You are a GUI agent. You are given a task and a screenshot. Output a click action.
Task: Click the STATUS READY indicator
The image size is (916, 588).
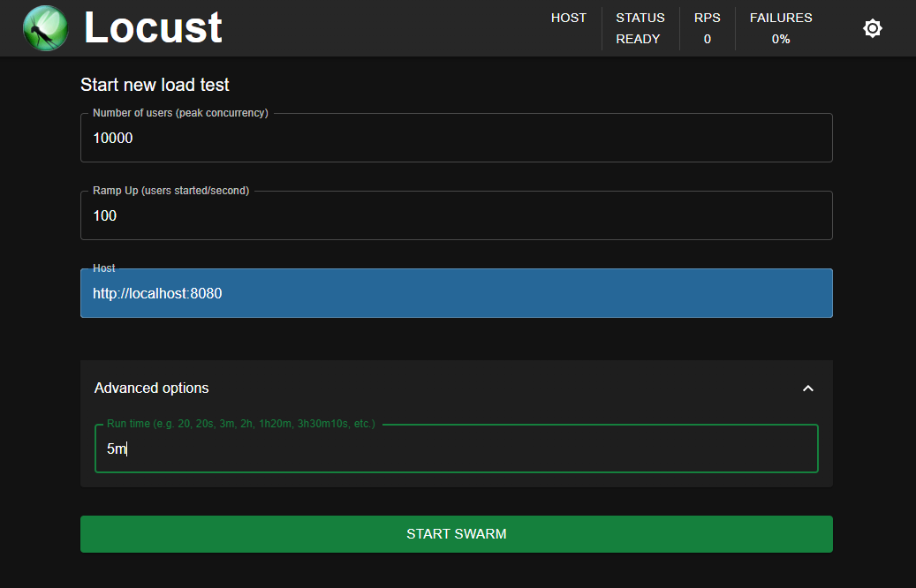640,28
